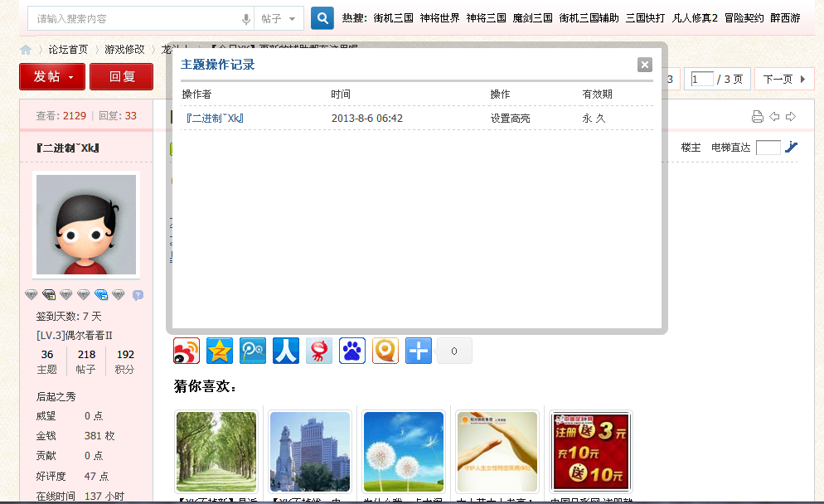Click the 电梯直达 floor input box

click(768, 148)
